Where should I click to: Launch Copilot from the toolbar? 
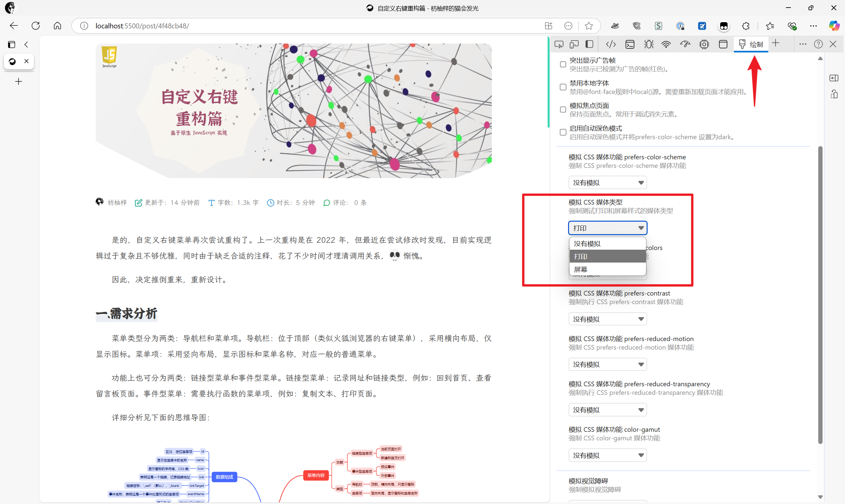point(834,26)
